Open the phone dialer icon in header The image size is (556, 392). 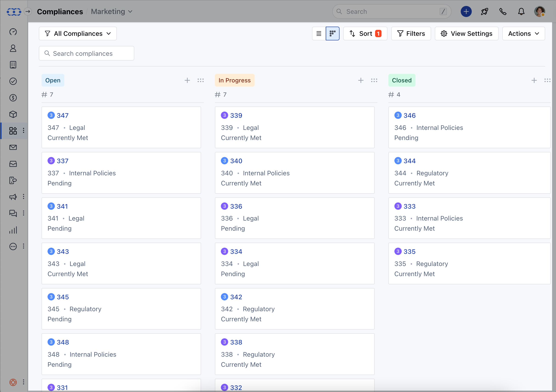(x=503, y=12)
